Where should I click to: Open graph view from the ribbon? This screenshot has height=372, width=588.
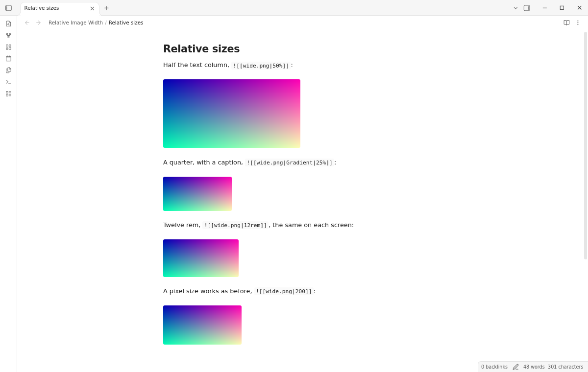[x=8, y=35]
